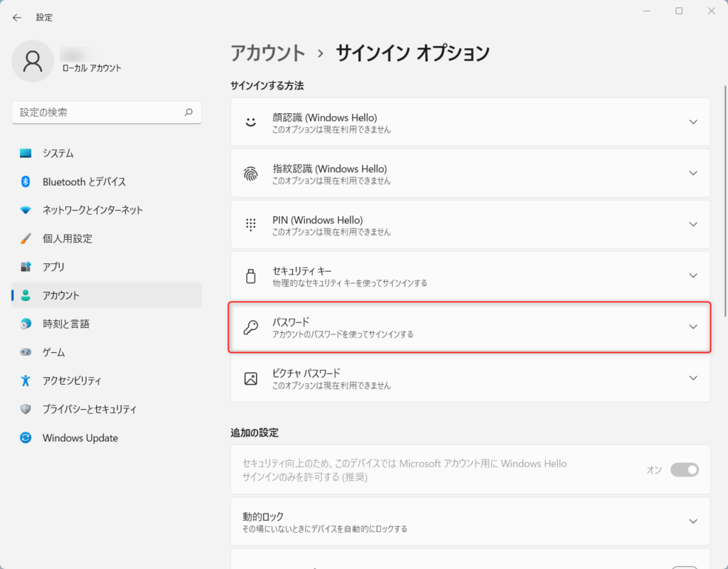728x569 pixels.
Task: Click the 追加の設定 heading
Action: [255, 433]
